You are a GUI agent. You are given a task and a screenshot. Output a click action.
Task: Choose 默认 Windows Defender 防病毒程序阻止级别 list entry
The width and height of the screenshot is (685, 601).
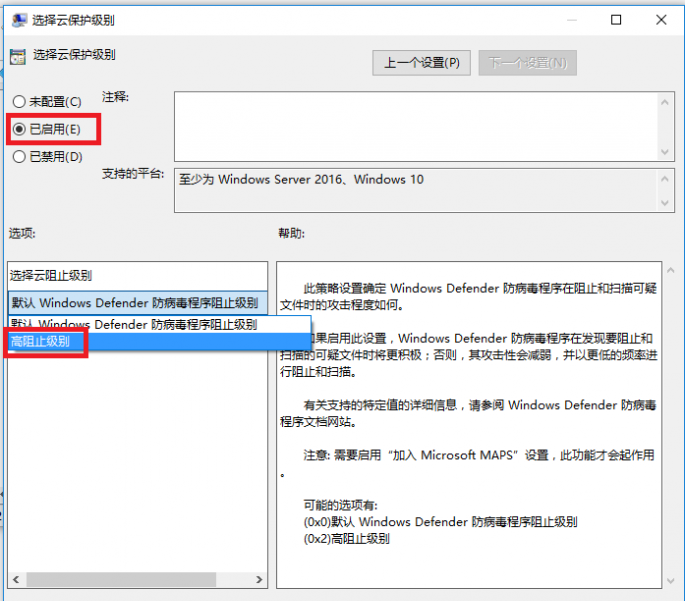[x=159, y=325]
